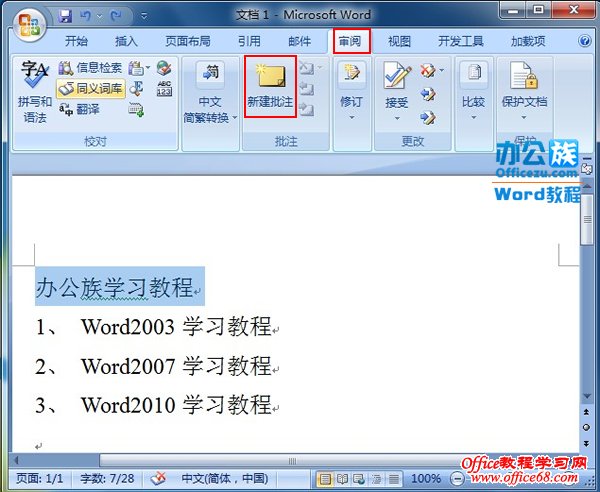Open the Office button menu
600x492 pixels.
tap(29, 25)
